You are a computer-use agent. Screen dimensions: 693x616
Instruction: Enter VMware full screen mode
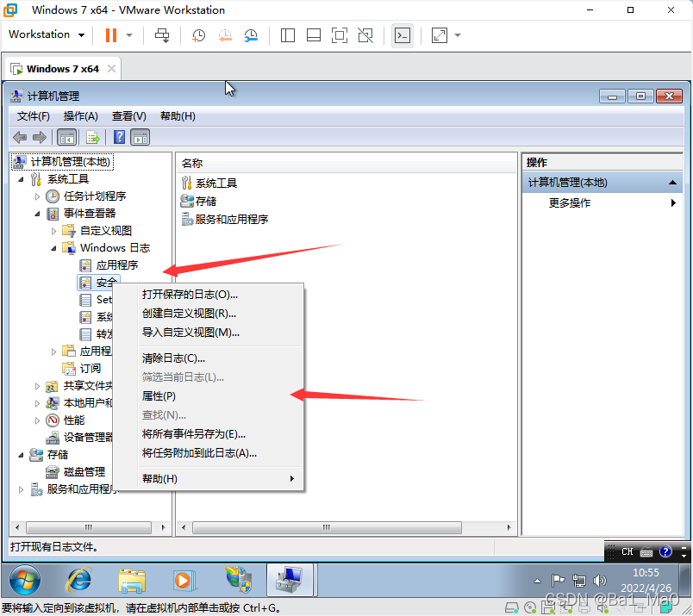click(x=340, y=35)
